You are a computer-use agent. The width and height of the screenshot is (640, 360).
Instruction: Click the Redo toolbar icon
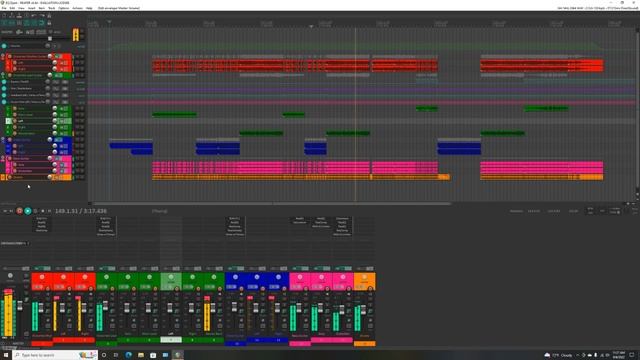[x=42, y=16]
